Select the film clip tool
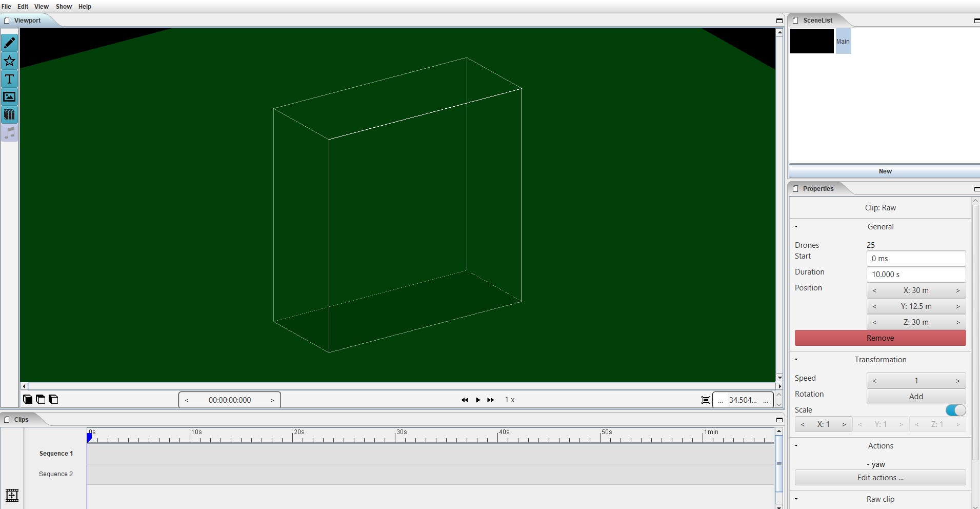Screen dimensions: 980x509 pos(9,115)
